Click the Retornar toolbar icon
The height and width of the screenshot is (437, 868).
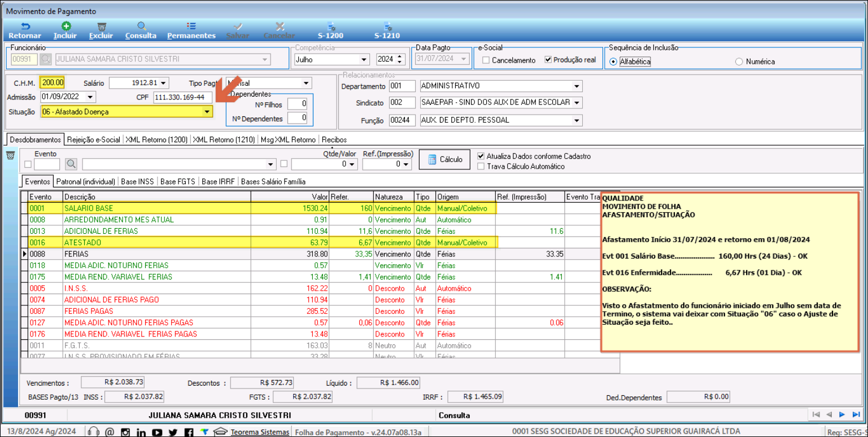pos(25,26)
